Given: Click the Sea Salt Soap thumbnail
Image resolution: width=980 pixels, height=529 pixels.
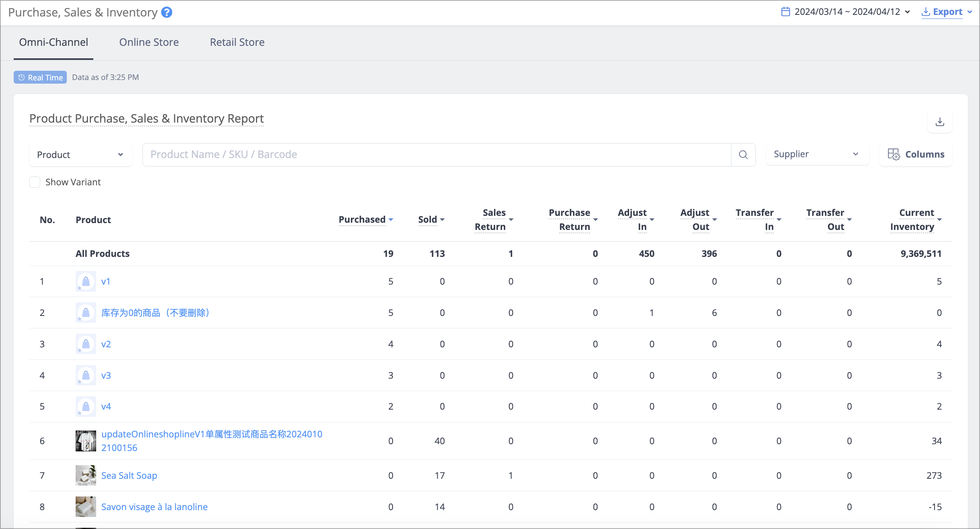Looking at the screenshot, I should click(x=86, y=475).
